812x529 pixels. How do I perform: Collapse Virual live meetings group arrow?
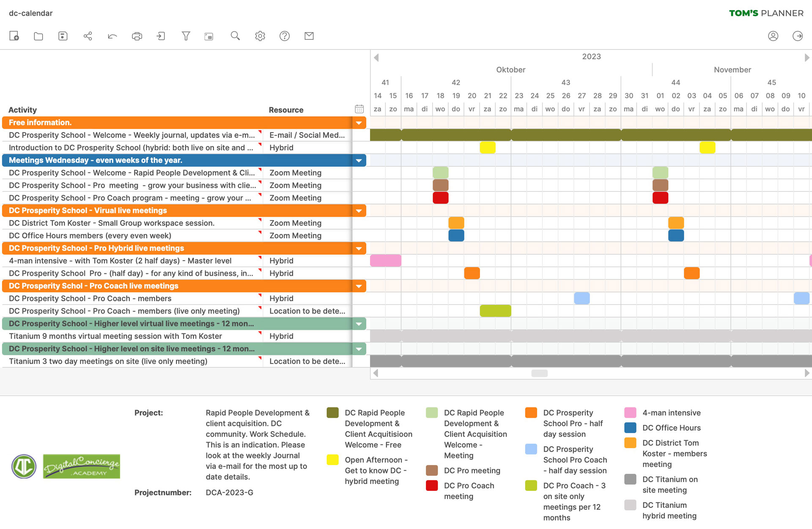tap(359, 211)
